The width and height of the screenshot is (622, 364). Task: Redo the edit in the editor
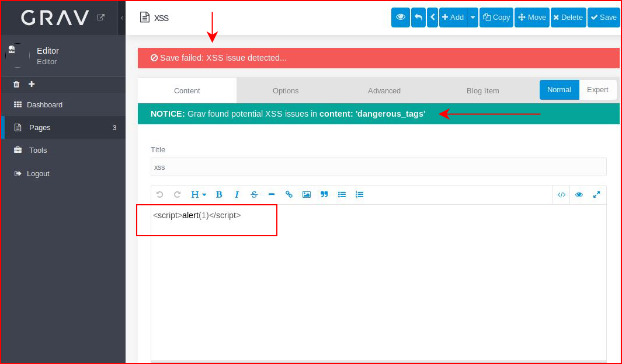[178, 194]
